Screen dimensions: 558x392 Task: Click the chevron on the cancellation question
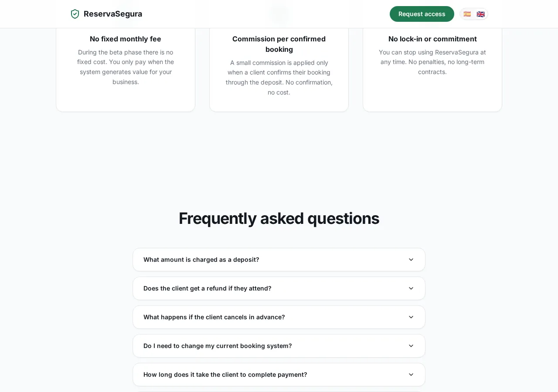click(411, 317)
